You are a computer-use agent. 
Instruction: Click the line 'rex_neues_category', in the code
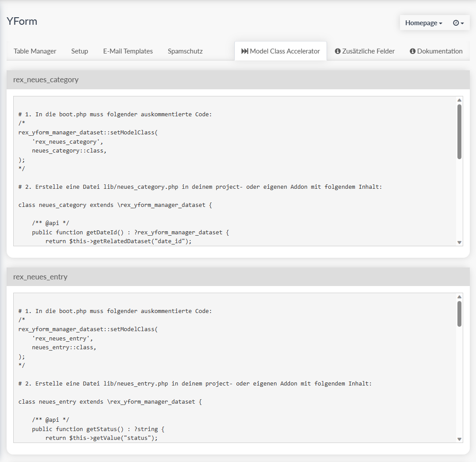(x=68, y=141)
